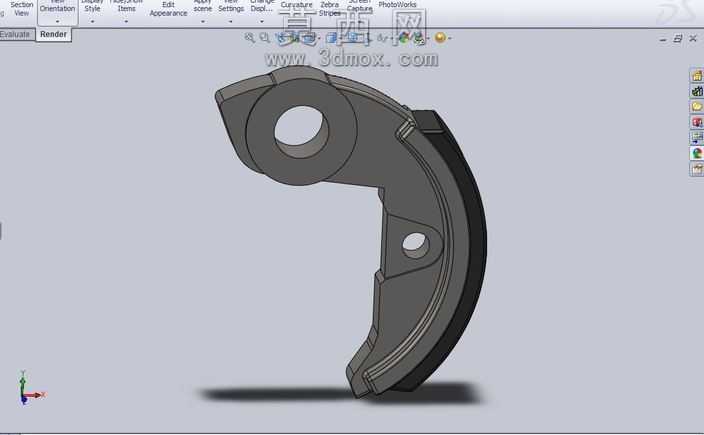Click the Zoom to Area icon
The width and height of the screenshot is (704, 435).
point(265,38)
